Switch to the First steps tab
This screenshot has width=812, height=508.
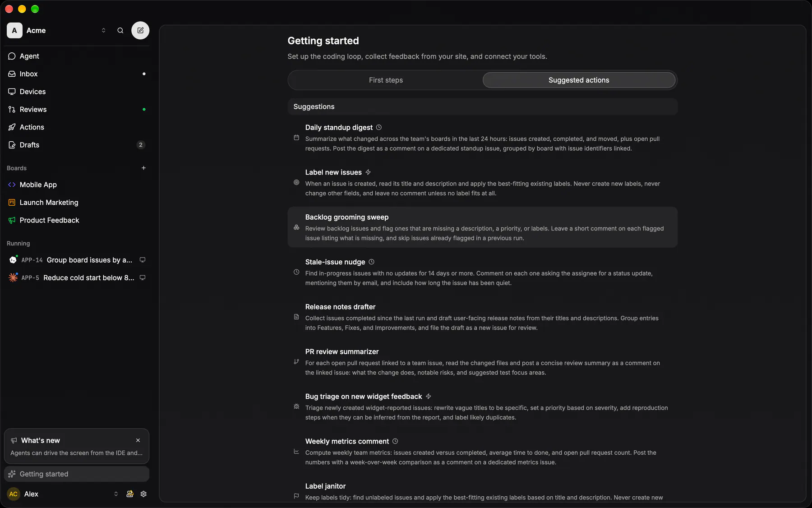pos(386,80)
